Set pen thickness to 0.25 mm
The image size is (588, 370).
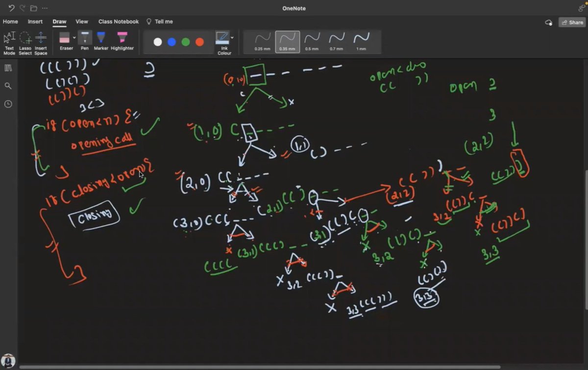tap(263, 42)
